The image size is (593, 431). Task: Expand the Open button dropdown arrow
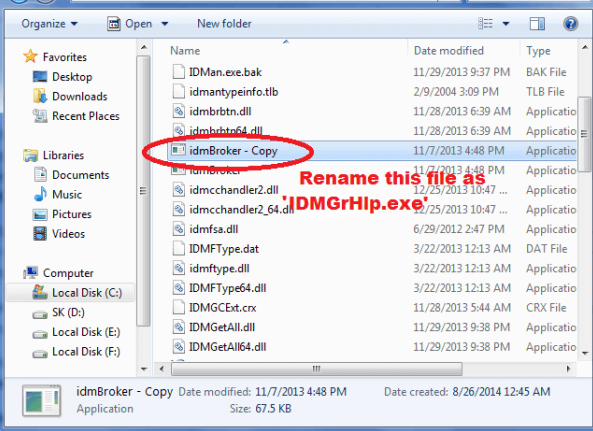165,24
